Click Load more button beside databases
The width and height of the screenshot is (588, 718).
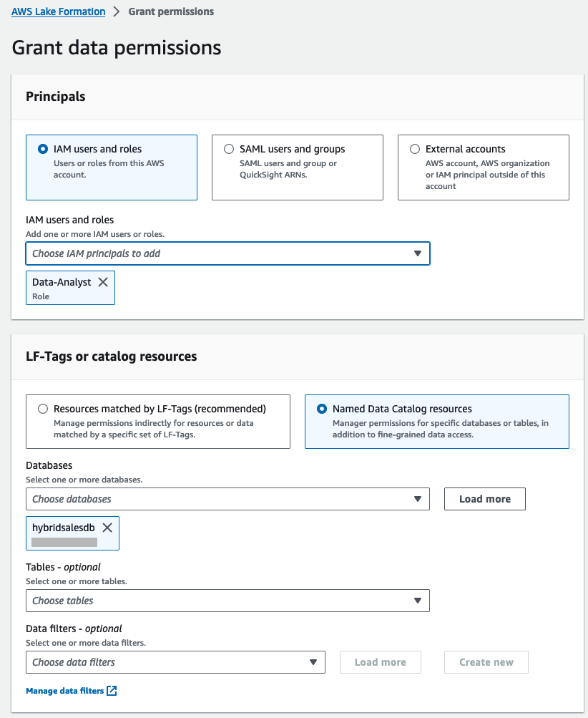coord(485,499)
